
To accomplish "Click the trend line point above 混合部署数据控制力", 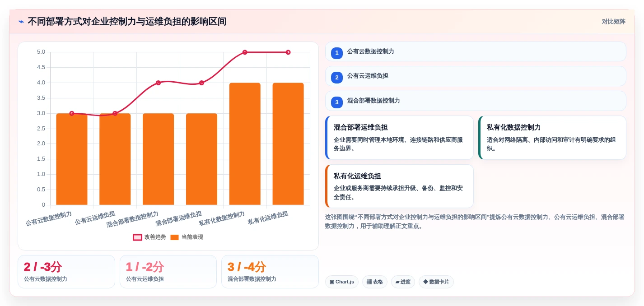I will click(159, 83).
